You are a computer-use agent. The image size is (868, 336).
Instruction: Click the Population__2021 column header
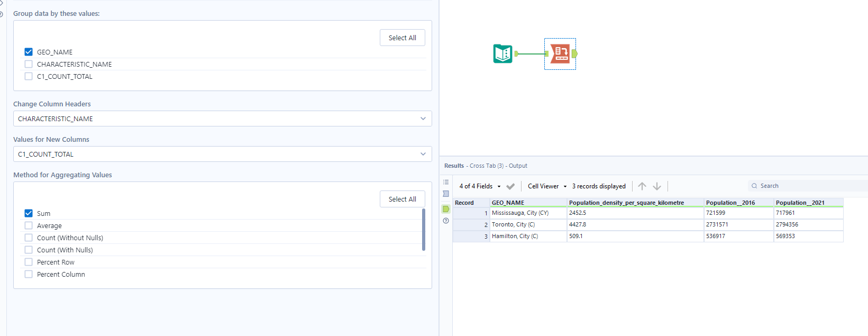pyautogui.click(x=800, y=203)
